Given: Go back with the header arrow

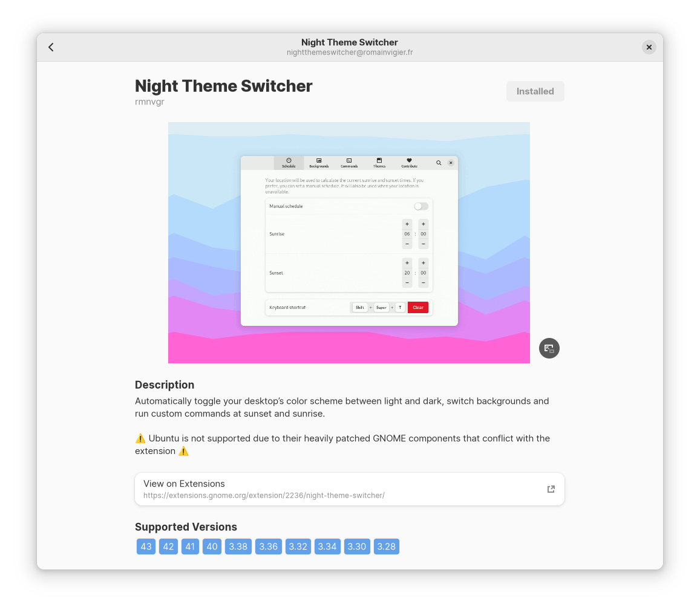Looking at the screenshot, I should [x=51, y=47].
